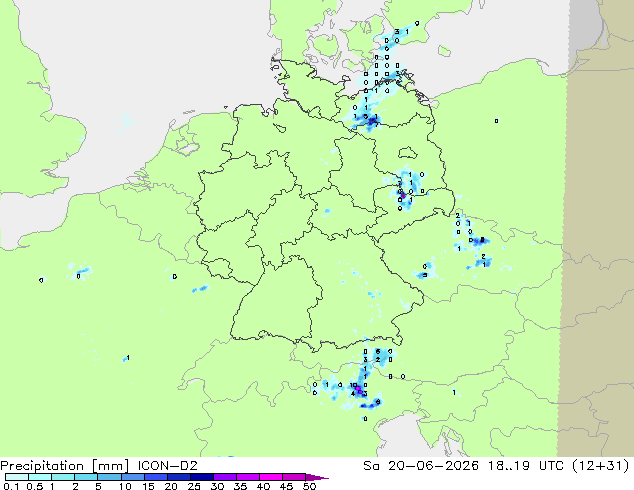Click the legend tick label 25
634x490 pixels.
click(x=194, y=486)
